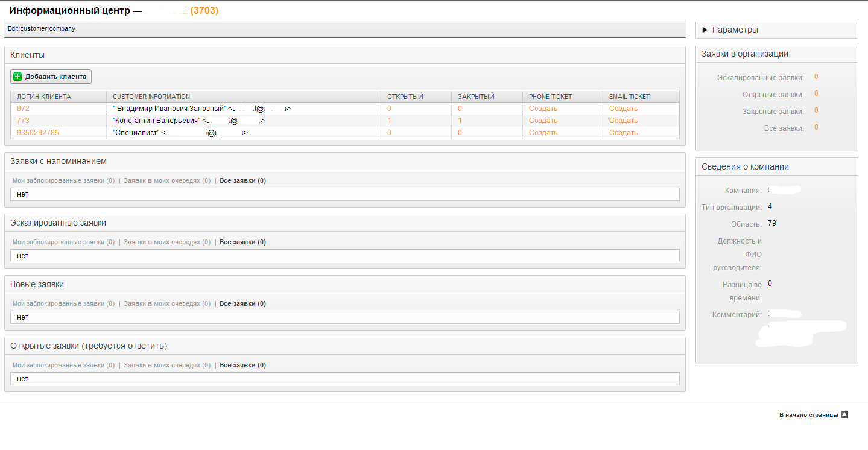Create email ticket for customer 773
868x450 pixels.
623,121
